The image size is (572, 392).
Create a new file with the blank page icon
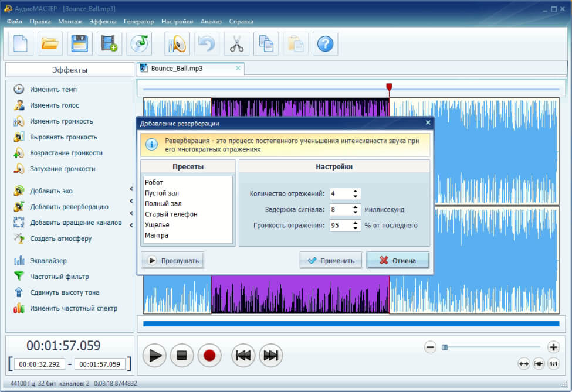[x=21, y=44]
